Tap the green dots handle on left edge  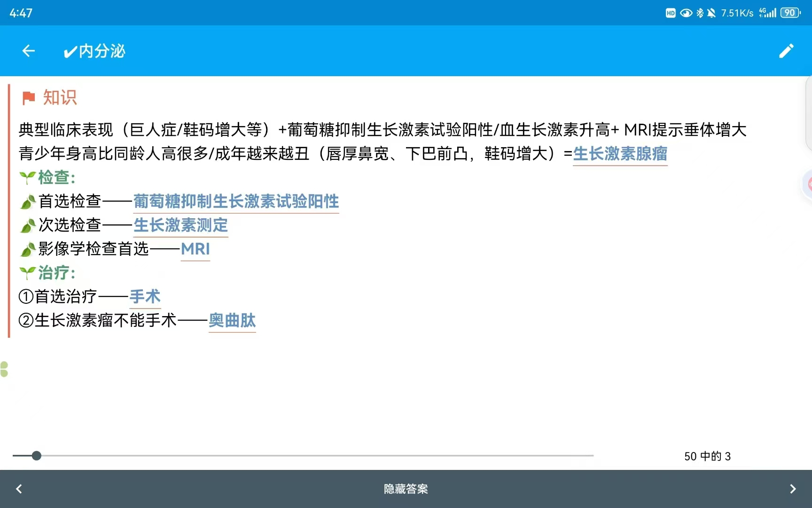tap(4, 369)
